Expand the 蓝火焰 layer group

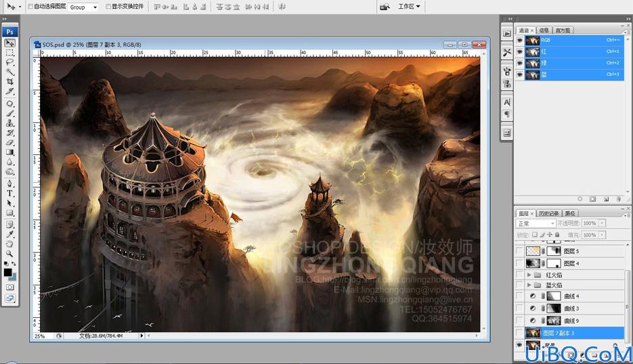coord(529,285)
